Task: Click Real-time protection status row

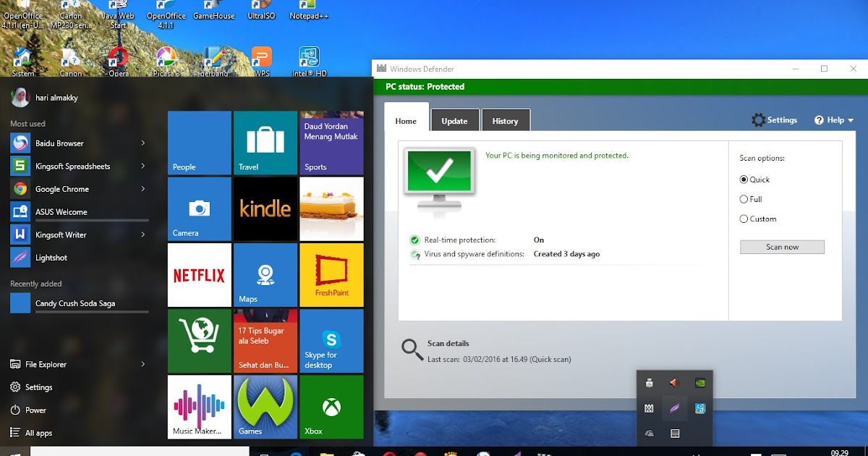Action: pos(477,240)
